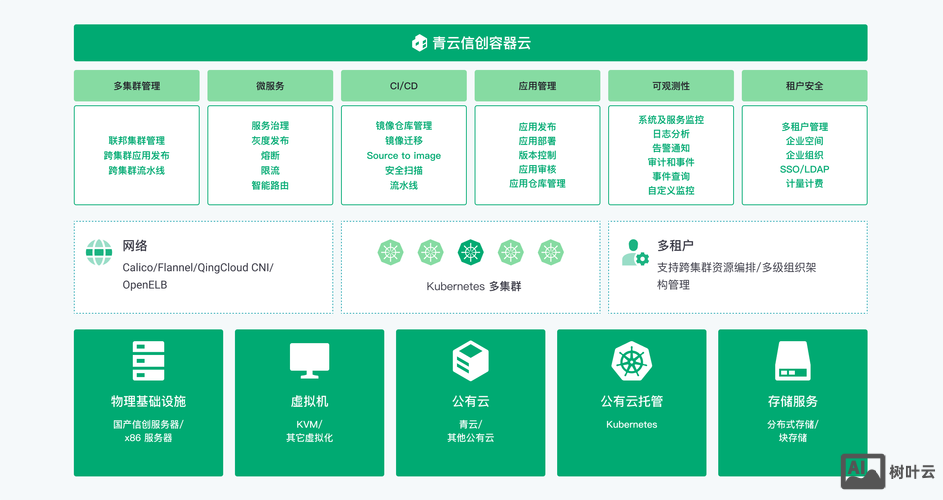This screenshot has height=500, width=943.
Task: Click the Source to image text
Action: [404, 155]
